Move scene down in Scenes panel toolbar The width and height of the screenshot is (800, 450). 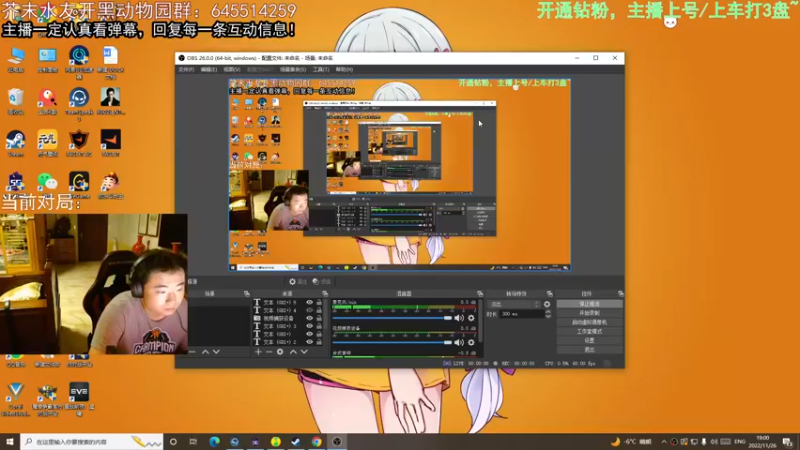[x=216, y=352]
